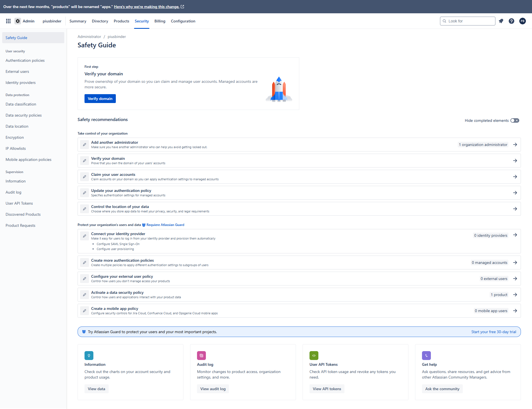Open External users in sidebar

click(x=17, y=71)
